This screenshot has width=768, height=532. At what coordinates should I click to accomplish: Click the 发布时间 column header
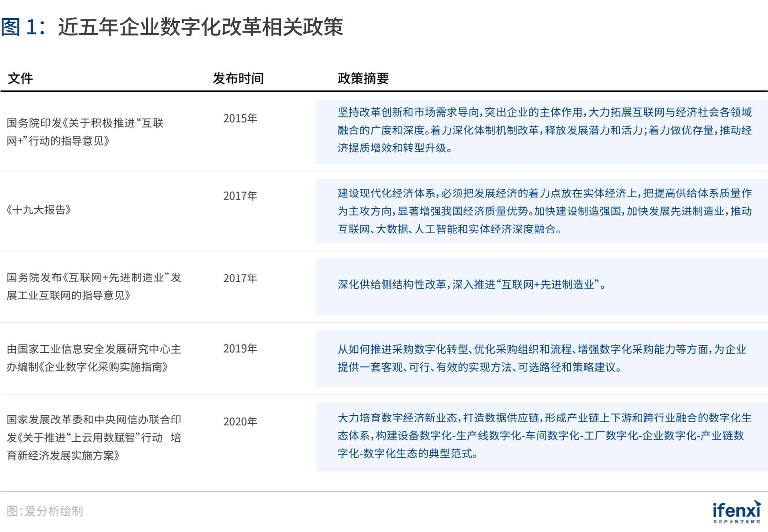[238, 78]
